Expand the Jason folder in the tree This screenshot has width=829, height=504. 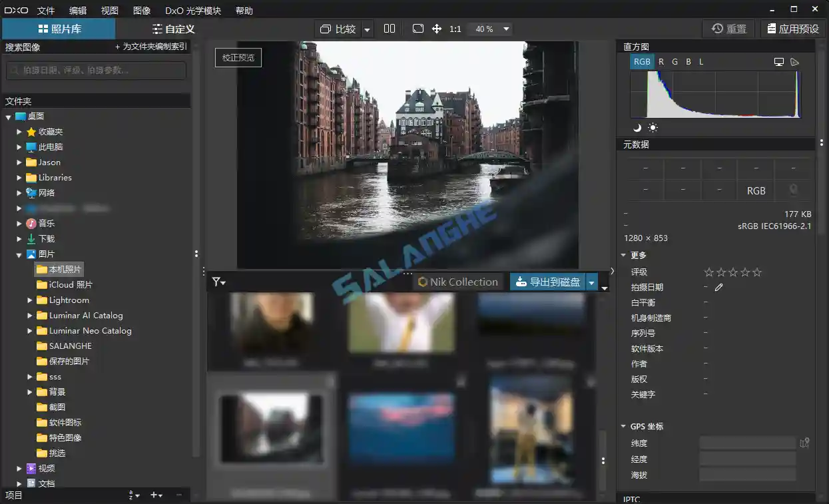click(x=19, y=162)
